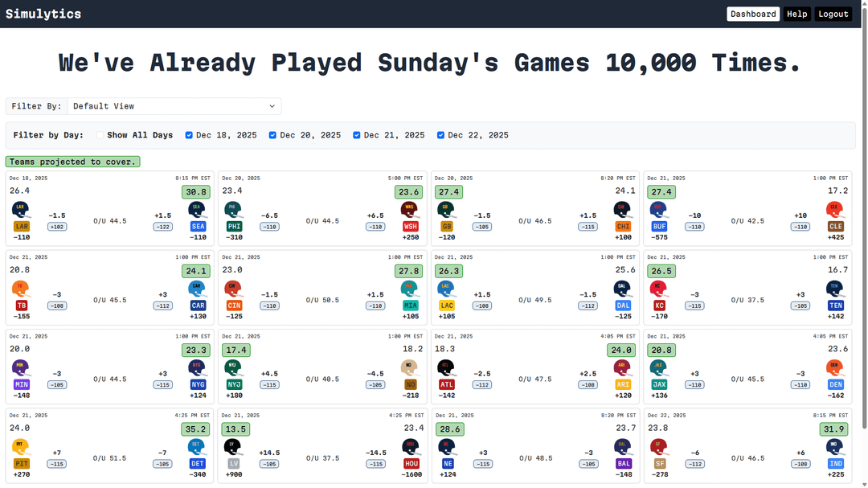
Task: Select the SEA team abbreviation badge
Action: point(198,227)
